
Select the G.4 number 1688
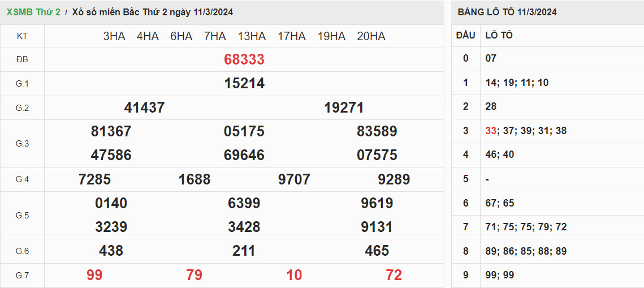click(194, 179)
